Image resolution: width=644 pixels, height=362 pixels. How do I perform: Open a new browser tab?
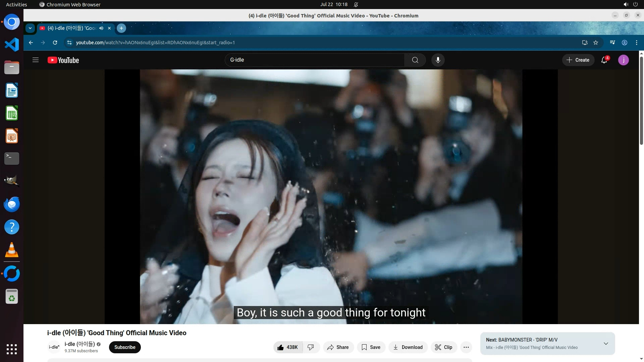pos(121,28)
